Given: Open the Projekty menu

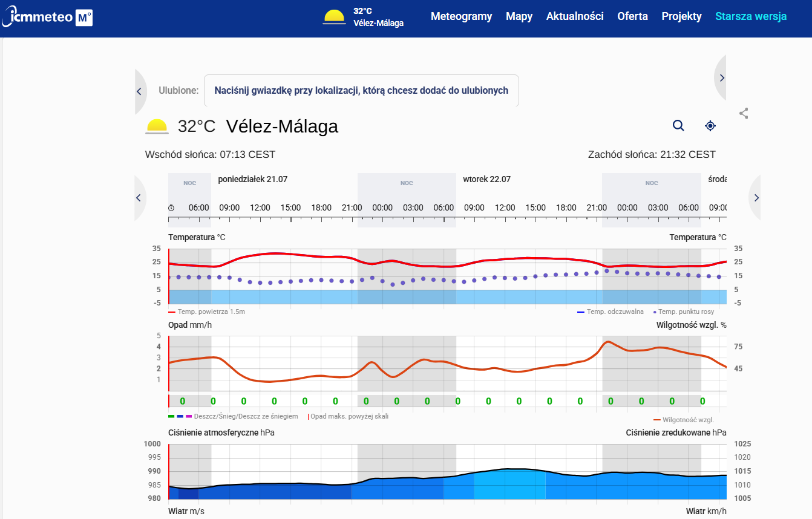Looking at the screenshot, I should tap(681, 16).
